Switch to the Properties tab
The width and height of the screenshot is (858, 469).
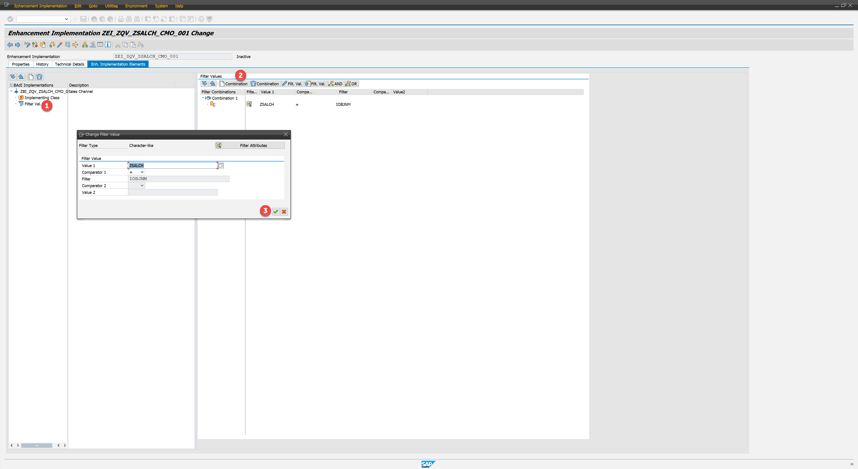(21, 64)
